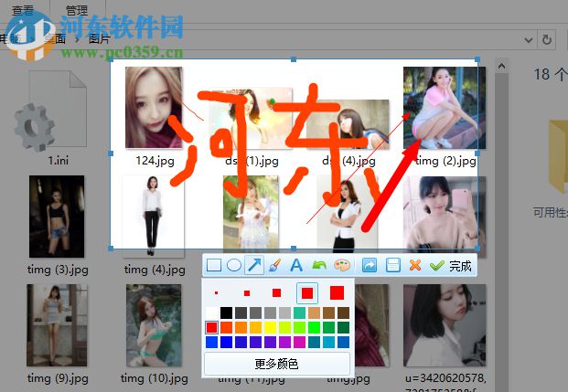This screenshot has height=392, width=568.
Task: Pick the magenta color swatch
Action: (x=300, y=342)
